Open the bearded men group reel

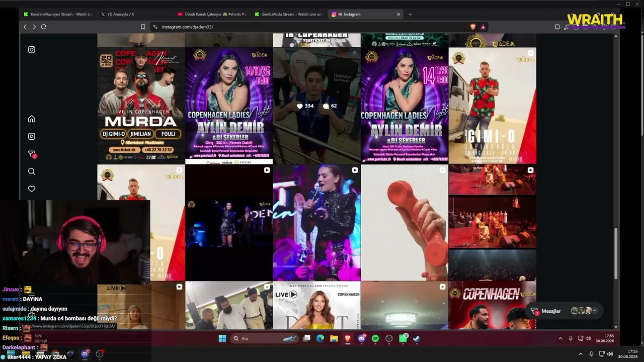click(229, 305)
